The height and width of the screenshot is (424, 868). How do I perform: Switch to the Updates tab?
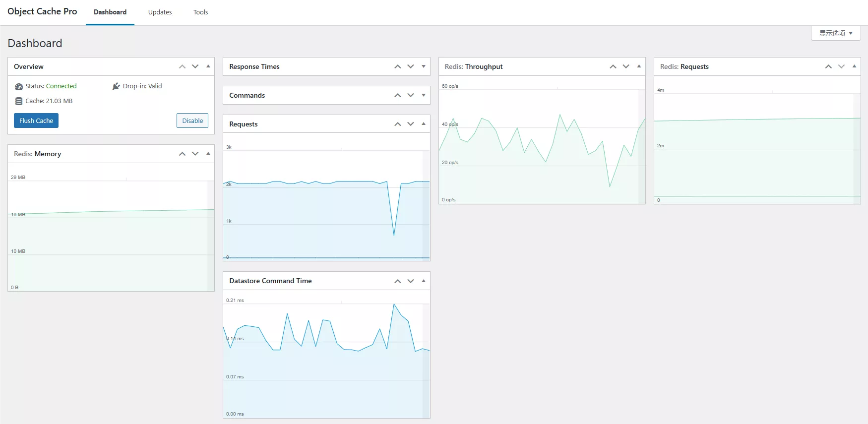[160, 12]
